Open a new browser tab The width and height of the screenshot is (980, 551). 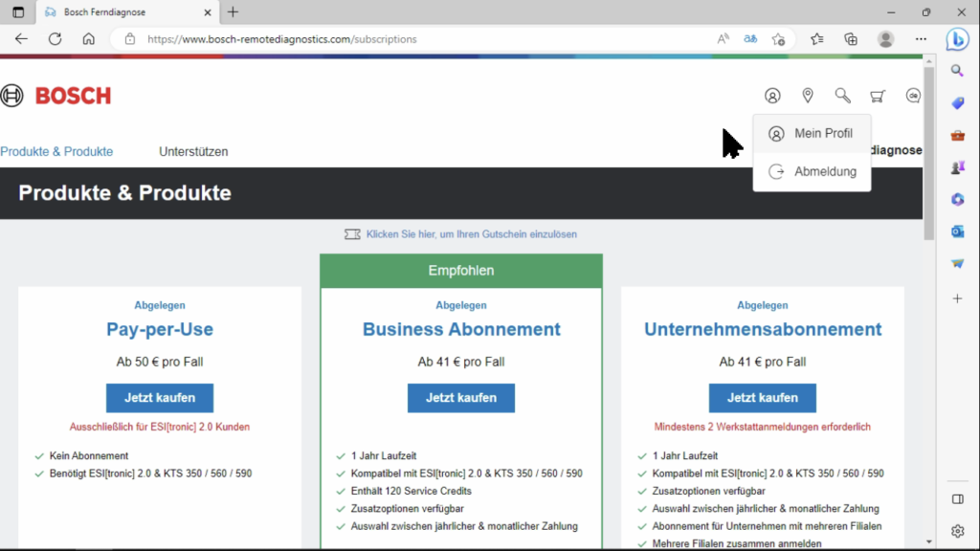pos(234,11)
